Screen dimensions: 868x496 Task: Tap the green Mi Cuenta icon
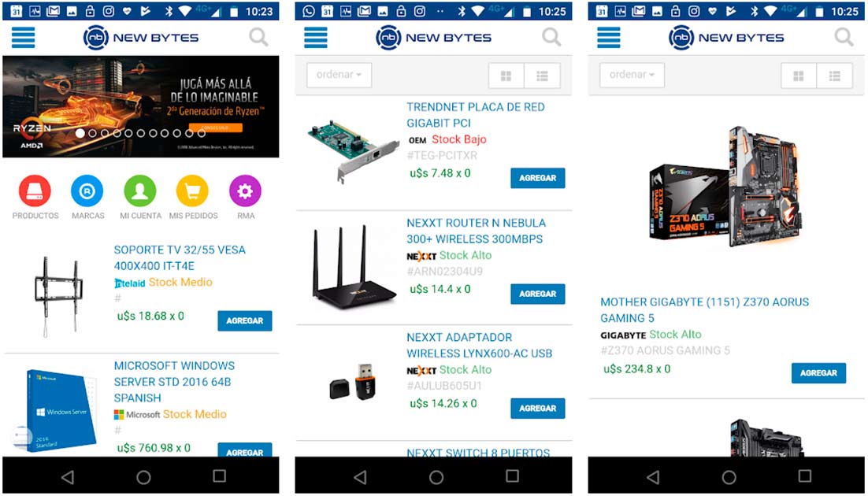(140, 191)
